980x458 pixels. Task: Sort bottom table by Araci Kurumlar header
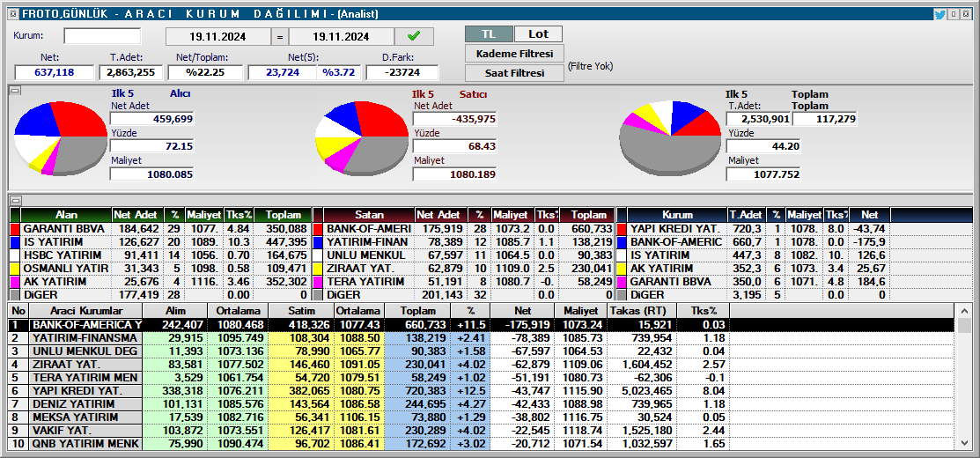pyautogui.click(x=86, y=311)
